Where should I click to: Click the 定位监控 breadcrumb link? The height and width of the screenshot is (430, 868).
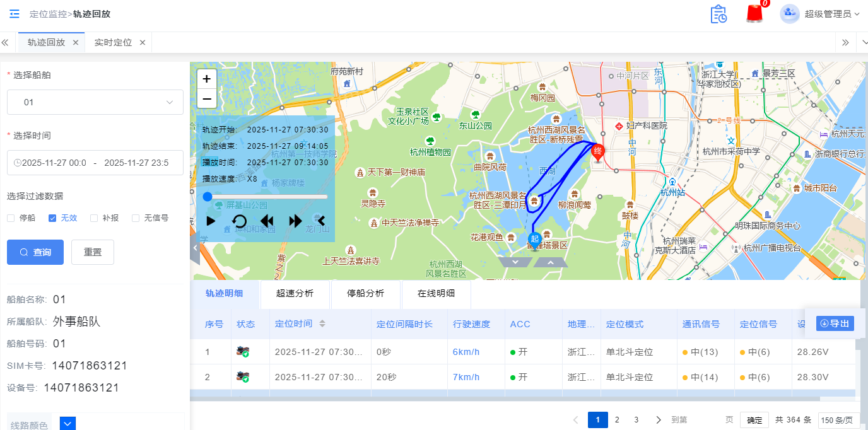tap(49, 14)
